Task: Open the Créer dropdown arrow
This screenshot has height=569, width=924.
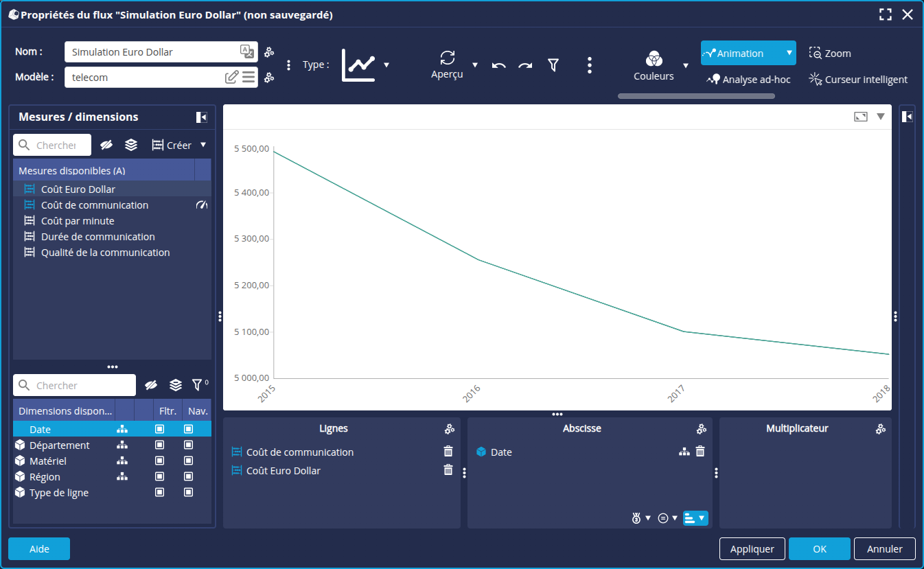Action: pyautogui.click(x=203, y=145)
